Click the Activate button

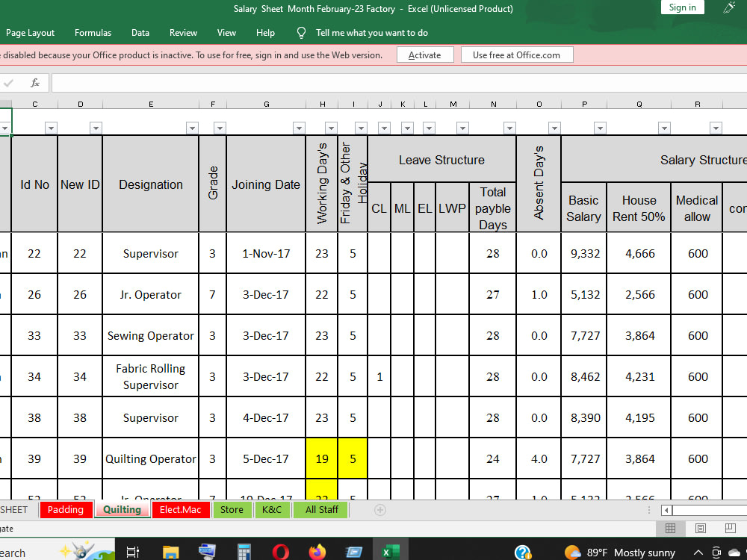pos(425,55)
